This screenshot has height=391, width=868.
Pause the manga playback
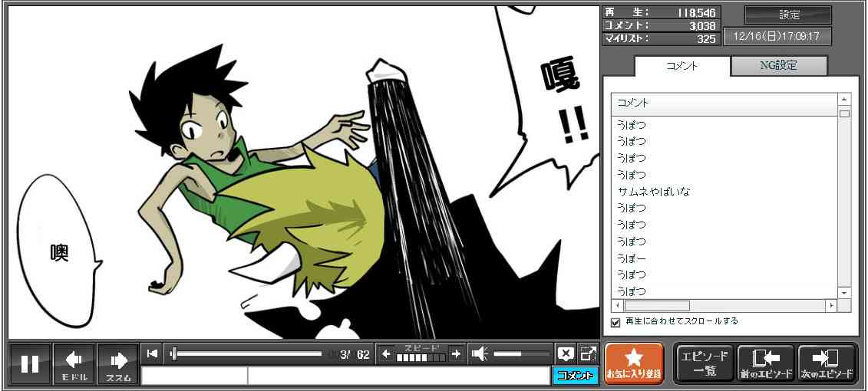coord(30,363)
